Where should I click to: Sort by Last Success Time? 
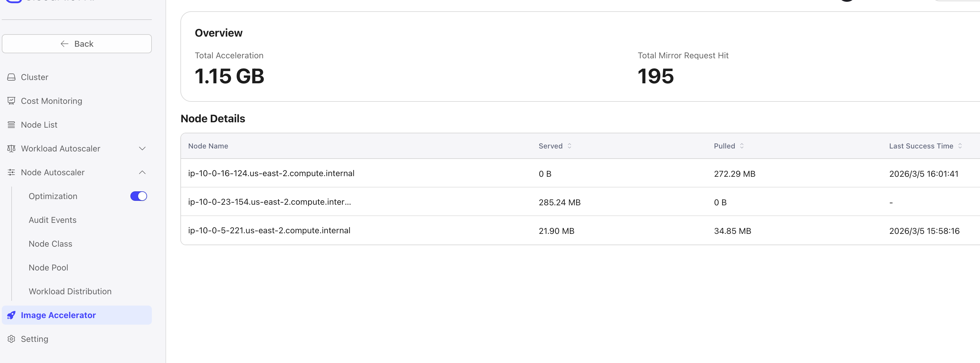click(959, 146)
